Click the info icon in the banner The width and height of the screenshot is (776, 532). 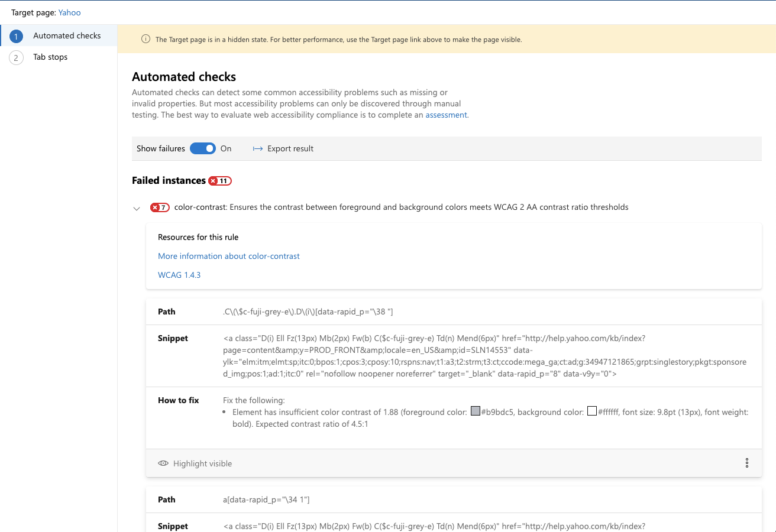(145, 39)
